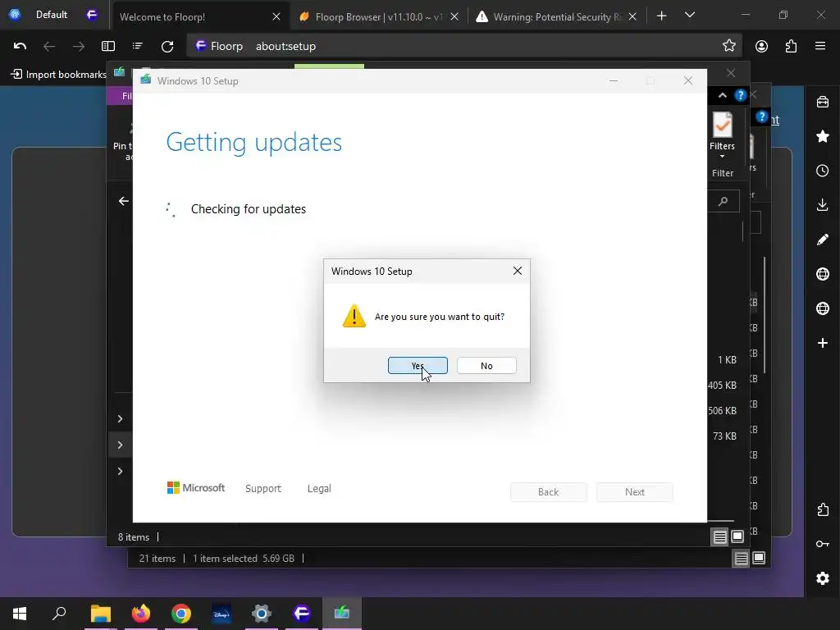This screenshot has height=630, width=840.
Task: Open the second globe web panel in sidebar
Action: (x=822, y=308)
